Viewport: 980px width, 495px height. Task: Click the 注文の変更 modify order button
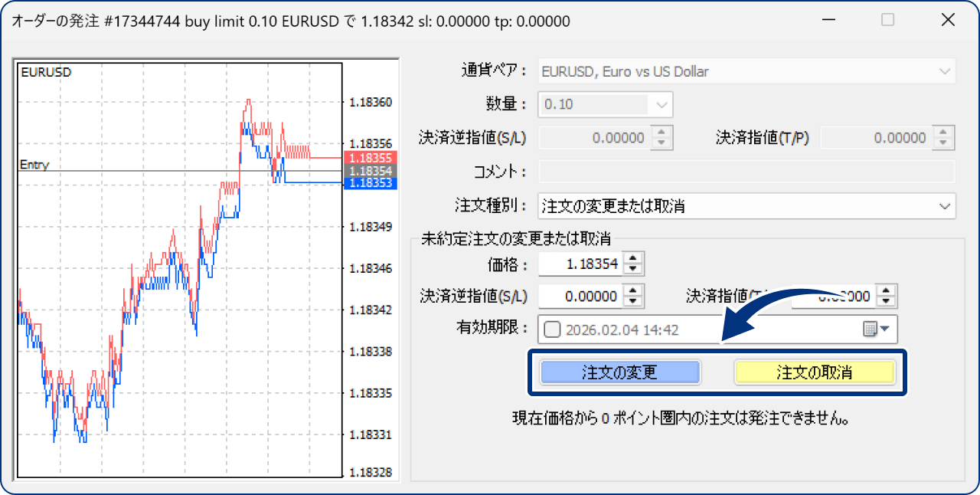(x=620, y=372)
